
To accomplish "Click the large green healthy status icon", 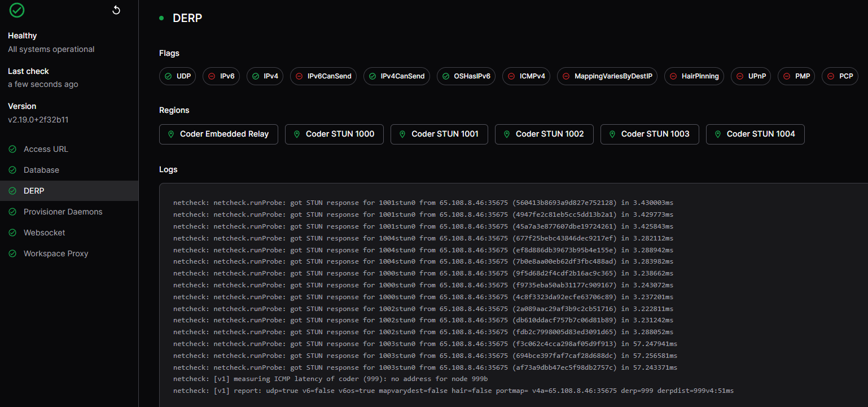I will pyautogui.click(x=17, y=10).
